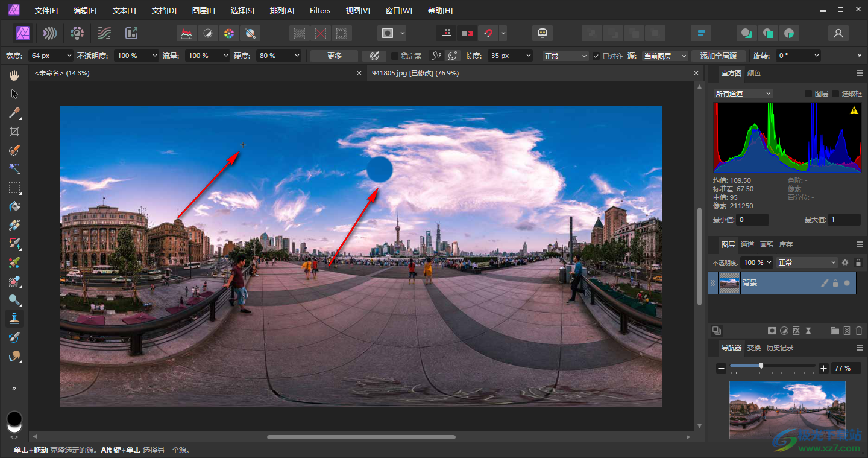Choose the Zoom magnifier tool

(14, 300)
